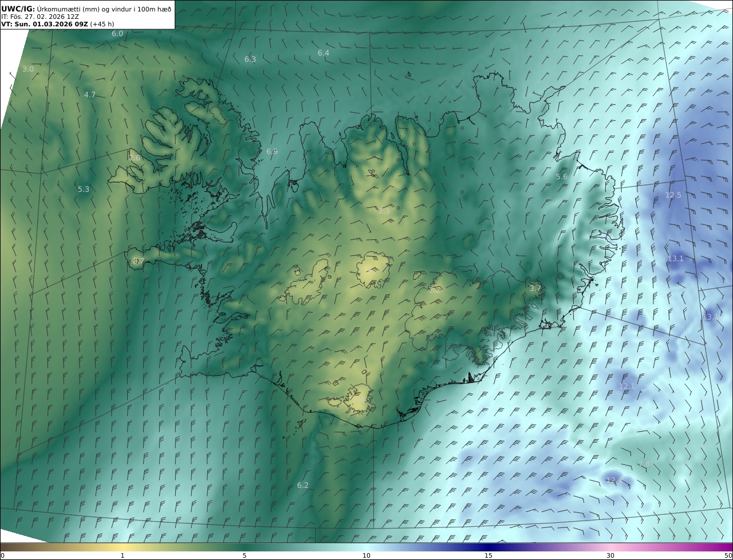
Task: Click the 12.4 value label
Action: coord(613,480)
